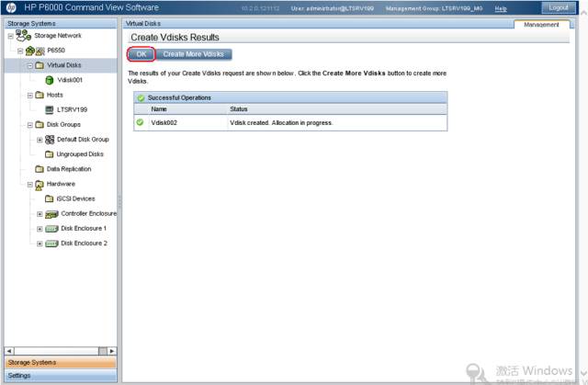Click the Create Vdisks Results title
This screenshot has height=385, width=588.
[x=175, y=38]
